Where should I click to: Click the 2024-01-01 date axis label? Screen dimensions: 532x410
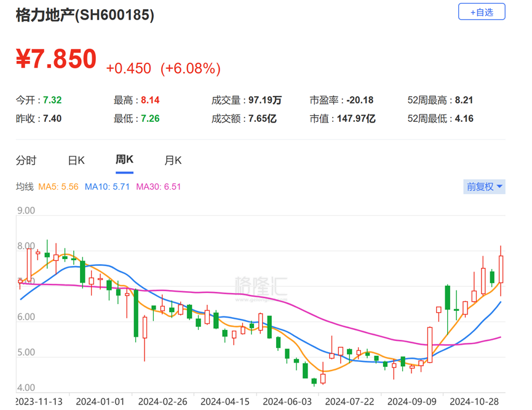click(x=100, y=402)
